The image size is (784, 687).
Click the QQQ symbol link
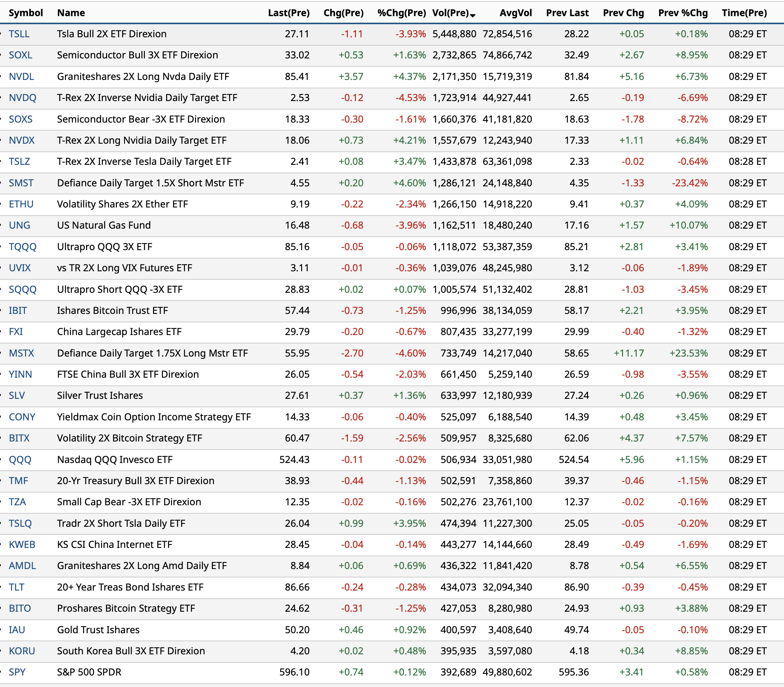20,460
